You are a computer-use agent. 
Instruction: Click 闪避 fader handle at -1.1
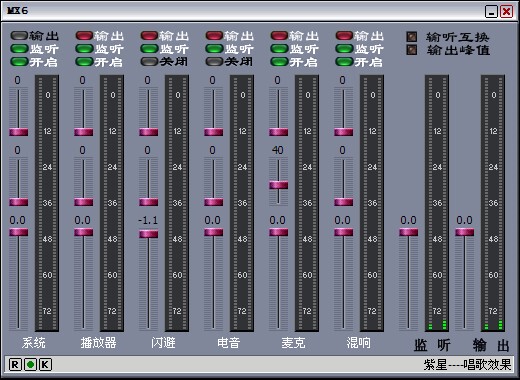click(149, 234)
